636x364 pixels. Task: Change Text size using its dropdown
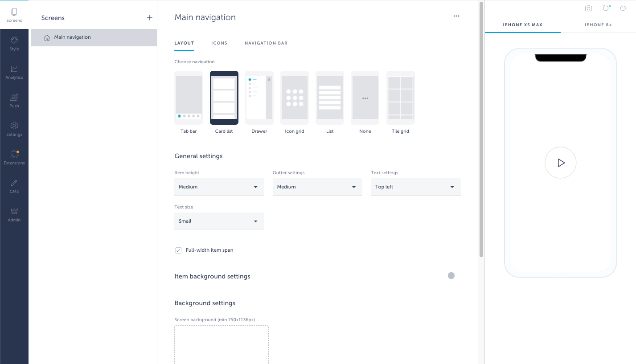(x=219, y=221)
